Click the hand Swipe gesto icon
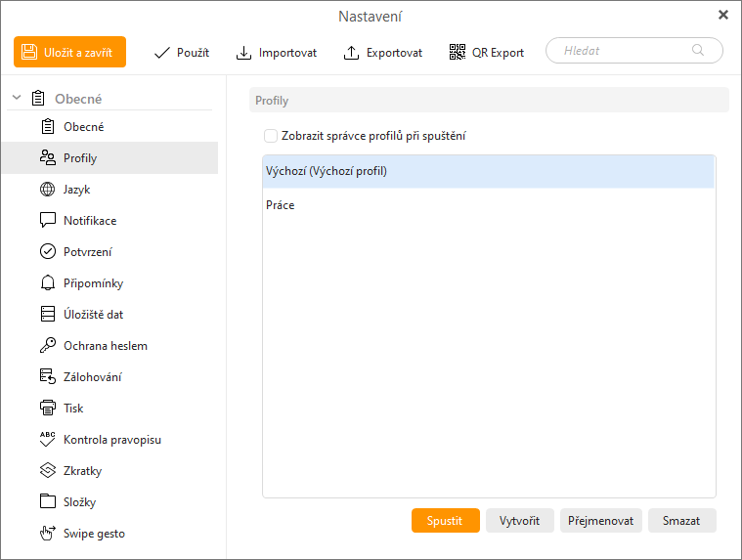 click(x=47, y=534)
